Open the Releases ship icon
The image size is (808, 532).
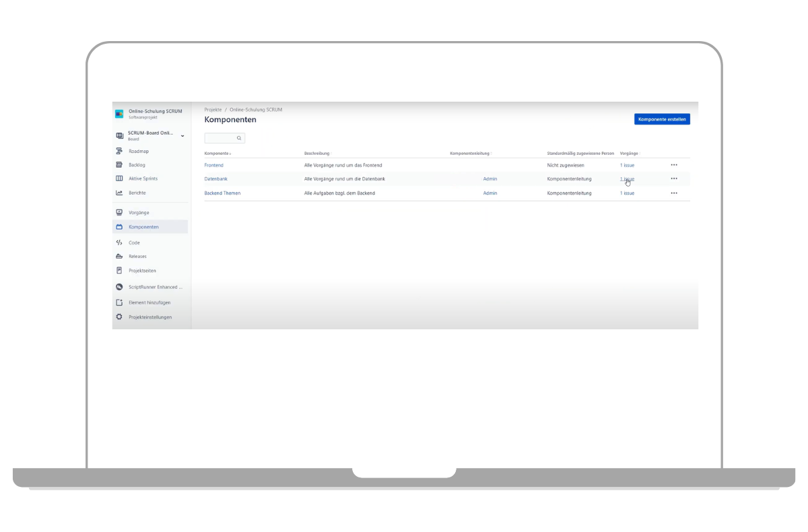pos(119,257)
